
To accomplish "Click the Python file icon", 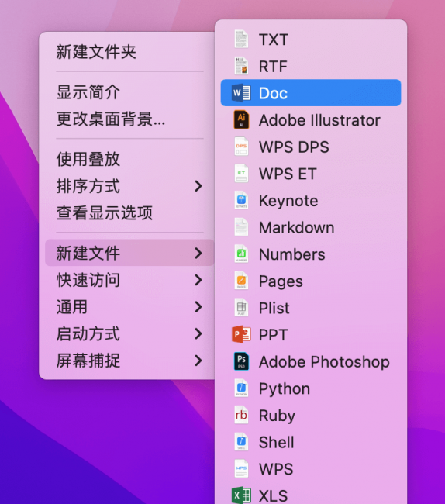I will point(241,388).
